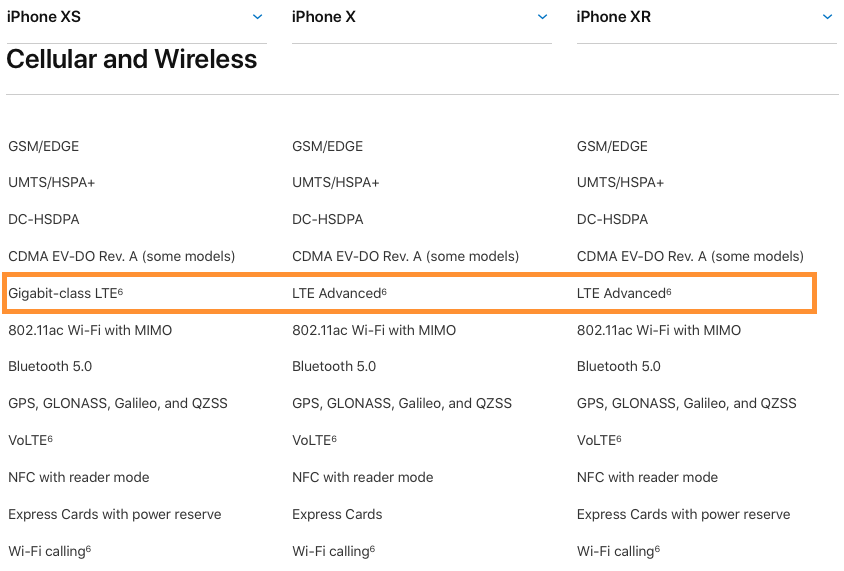Click Wi-Fi calling footnote in iPhone XS column
The image size is (844, 571).
click(x=89, y=548)
